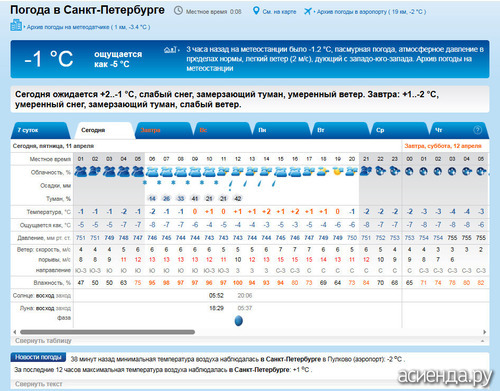Click the right scroll arrow of table

pyautogui.click(x=484, y=332)
